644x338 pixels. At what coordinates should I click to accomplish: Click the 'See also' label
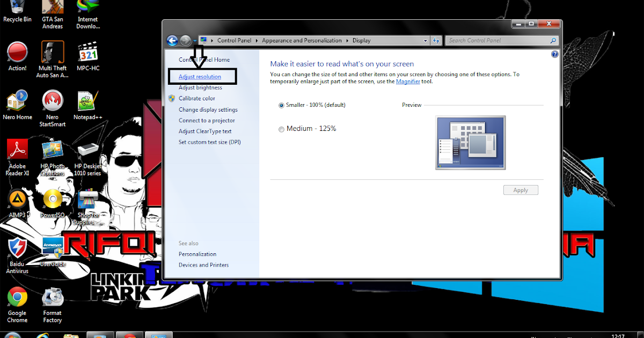click(x=188, y=243)
